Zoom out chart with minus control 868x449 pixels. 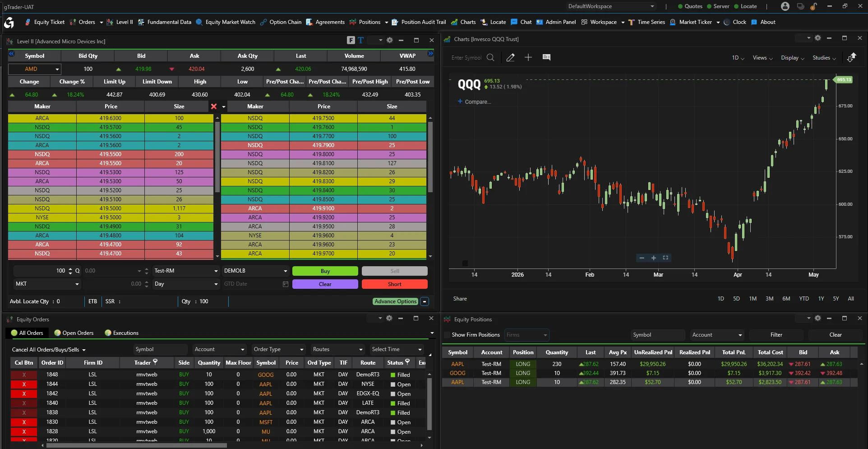pos(642,258)
